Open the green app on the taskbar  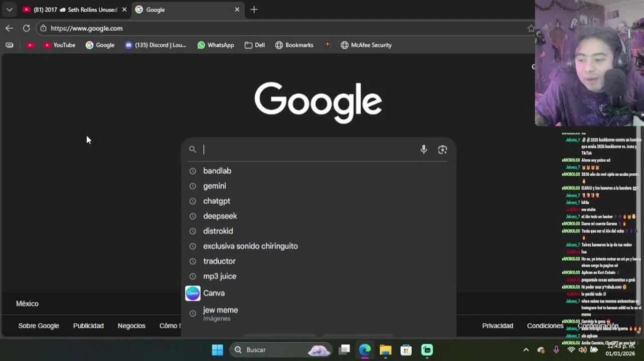pos(427,350)
